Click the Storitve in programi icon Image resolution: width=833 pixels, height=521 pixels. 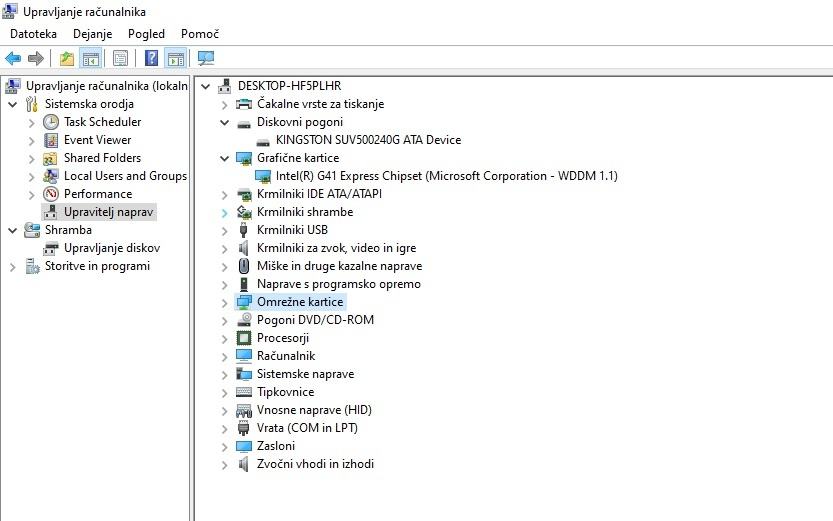[32, 266]
